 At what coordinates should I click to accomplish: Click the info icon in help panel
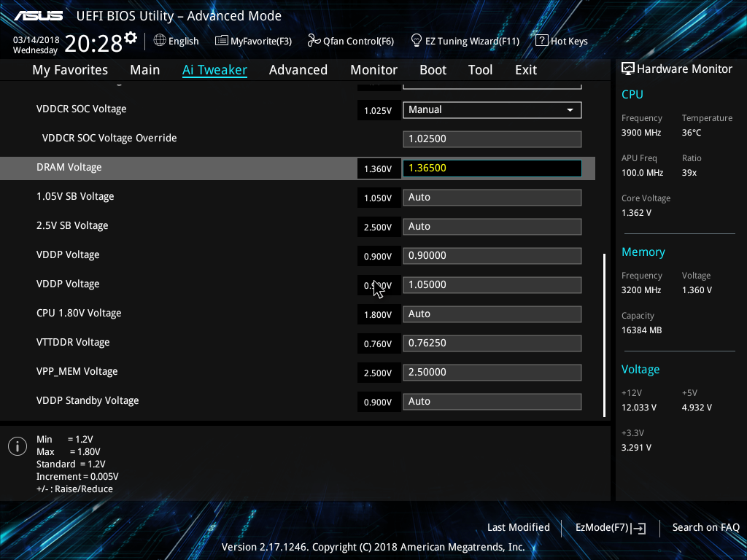[x=18, y=446]
